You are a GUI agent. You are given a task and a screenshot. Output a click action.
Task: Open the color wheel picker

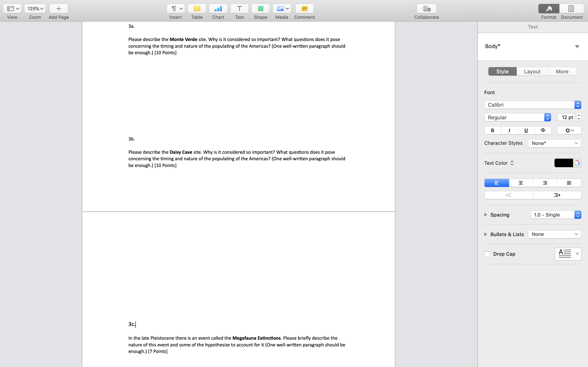pos(577,163)
